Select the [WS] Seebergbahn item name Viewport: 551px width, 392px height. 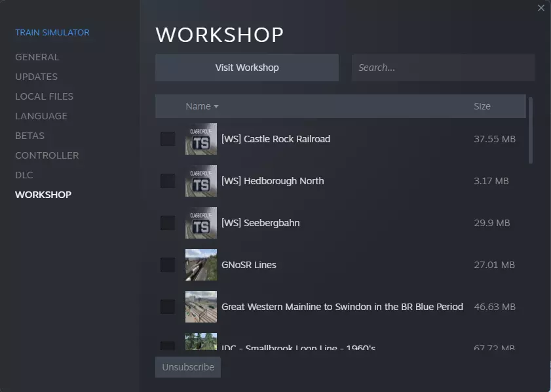coord(260,223)
